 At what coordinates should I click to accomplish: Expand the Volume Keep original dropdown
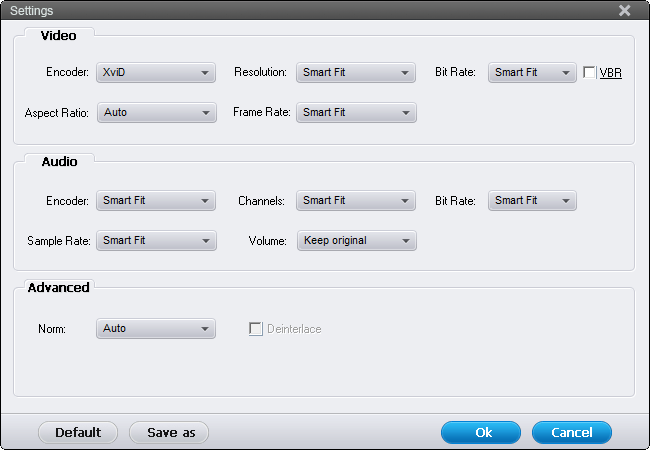point(357,241)
